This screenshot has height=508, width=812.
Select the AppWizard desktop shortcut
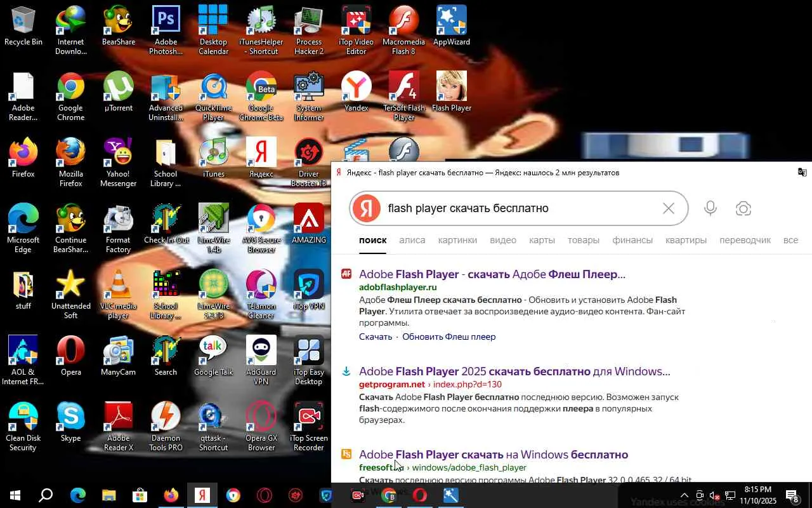(452, 27)
